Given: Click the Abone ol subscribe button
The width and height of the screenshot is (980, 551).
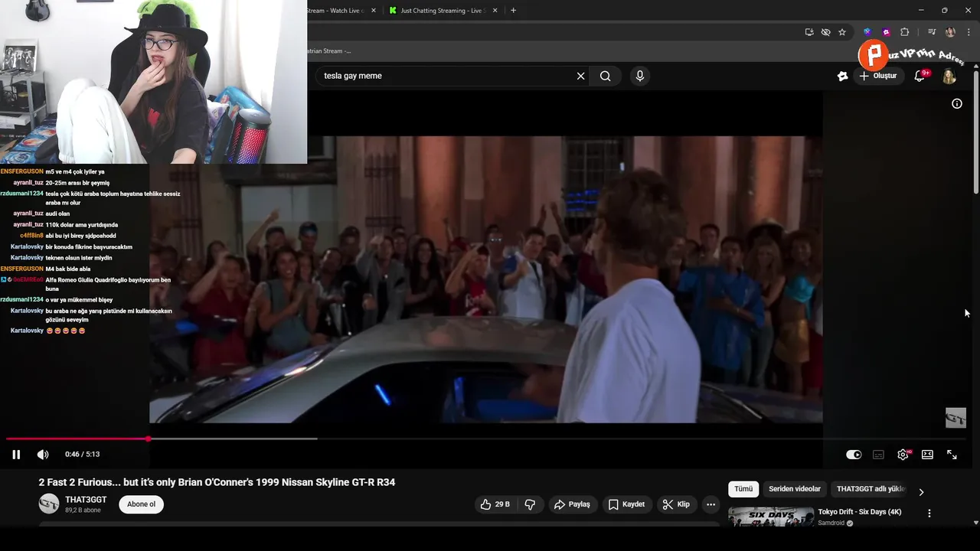Looking at the screenshot, I should click(x=141, y=504).
